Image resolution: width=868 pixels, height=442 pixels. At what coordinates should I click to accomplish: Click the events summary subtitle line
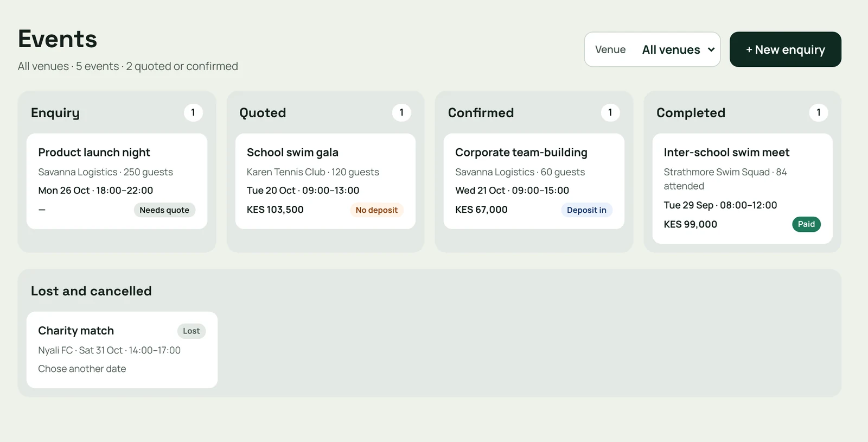128,66
